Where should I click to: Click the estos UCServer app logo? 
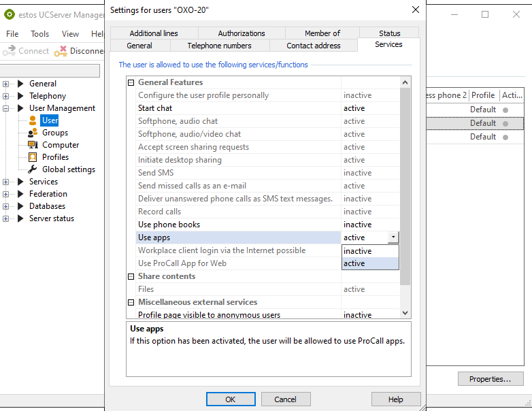point(10,14)
